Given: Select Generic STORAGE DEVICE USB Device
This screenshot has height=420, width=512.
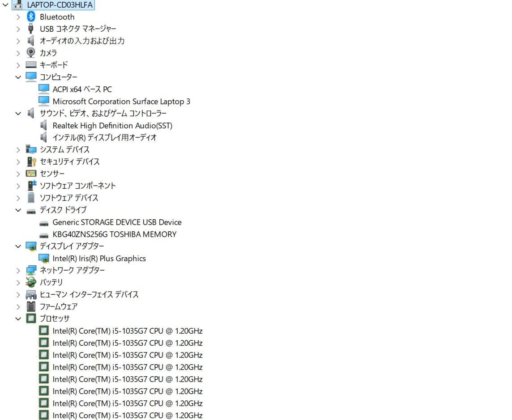Looking at the screenshot, I should coord(117,222).
